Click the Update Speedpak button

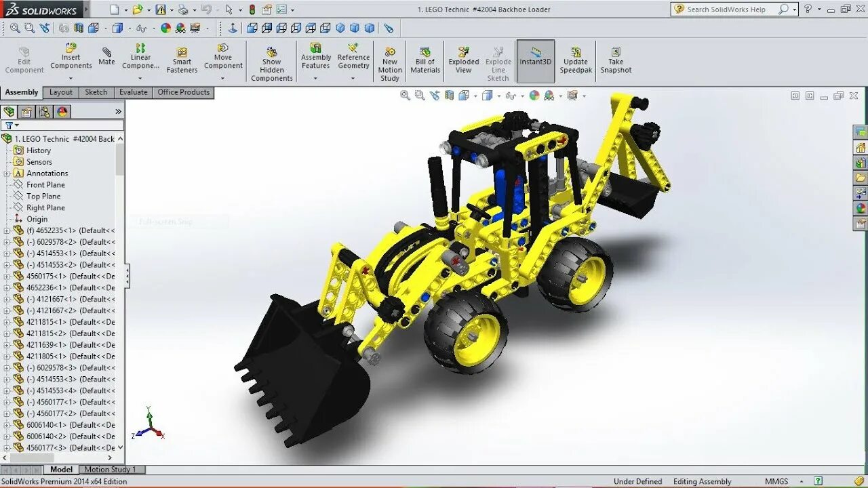[576, 61]
